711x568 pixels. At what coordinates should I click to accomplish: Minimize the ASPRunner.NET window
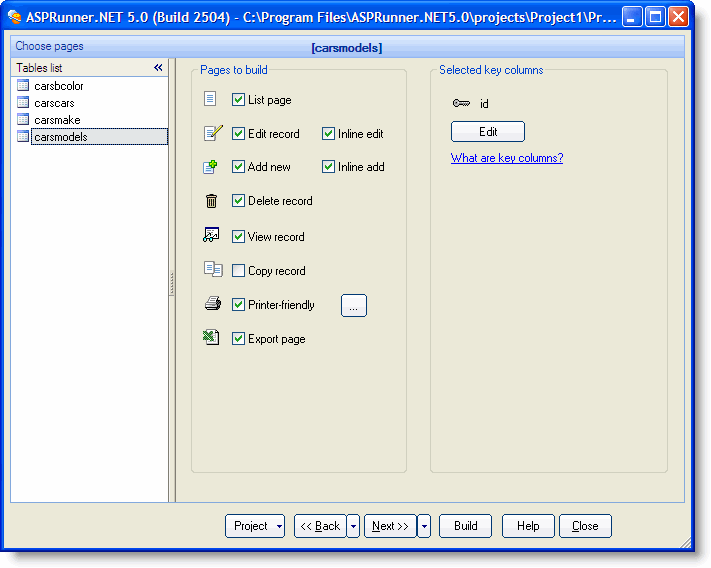point(632,17)
